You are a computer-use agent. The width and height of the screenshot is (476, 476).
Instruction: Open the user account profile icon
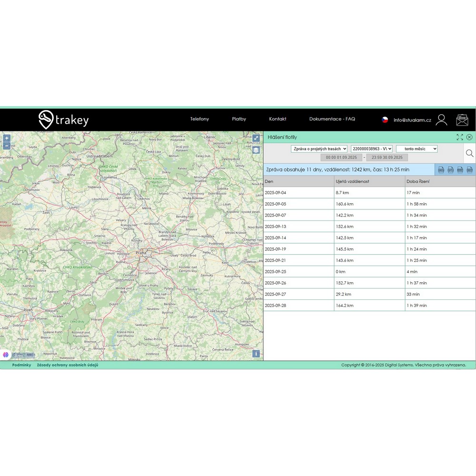point(441,120)
